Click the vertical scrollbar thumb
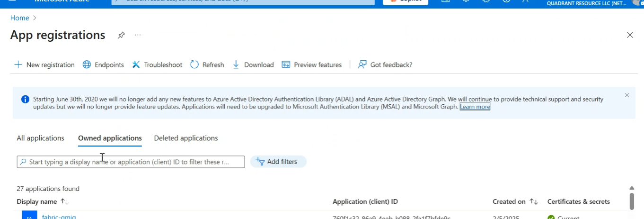Screen dimensions: 644x219 pos(632,201)
